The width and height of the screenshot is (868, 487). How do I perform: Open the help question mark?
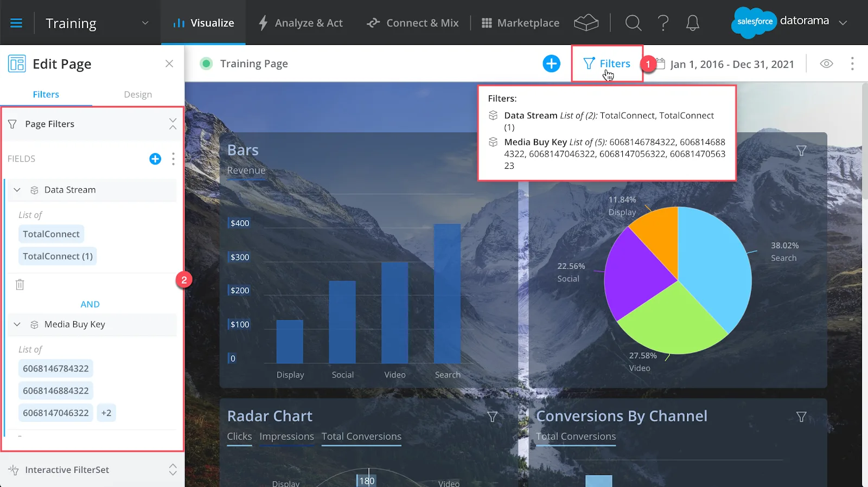[663, 23]
